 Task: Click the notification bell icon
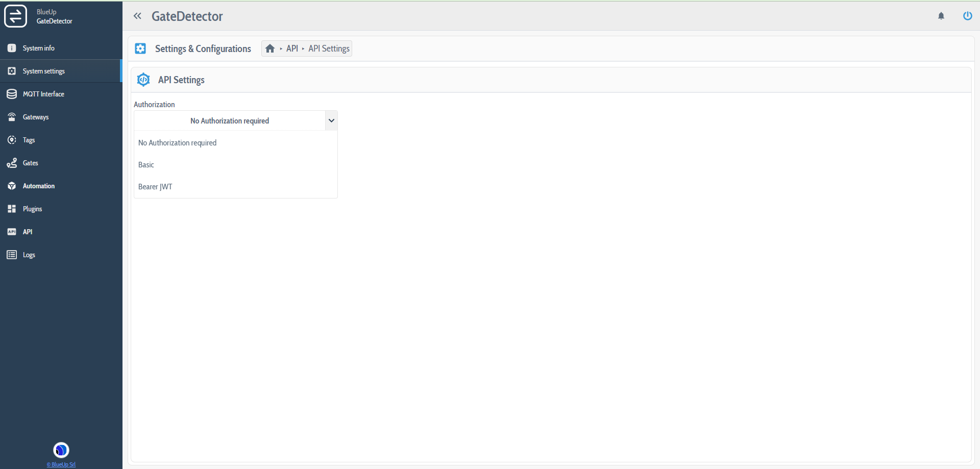pos(941,16)
